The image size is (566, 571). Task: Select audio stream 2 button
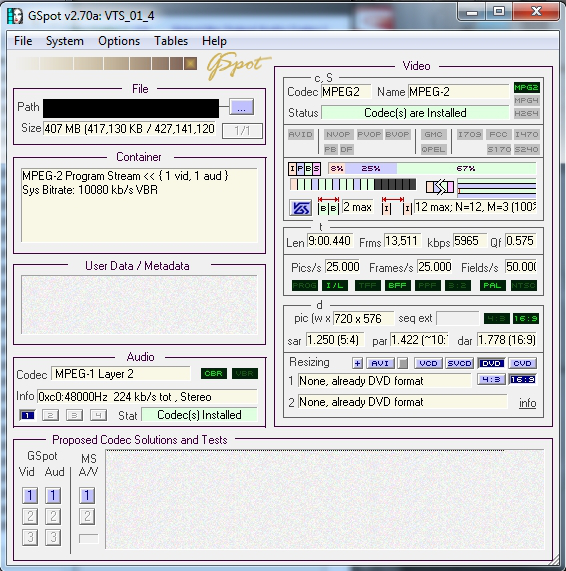(x=50, y=415)
